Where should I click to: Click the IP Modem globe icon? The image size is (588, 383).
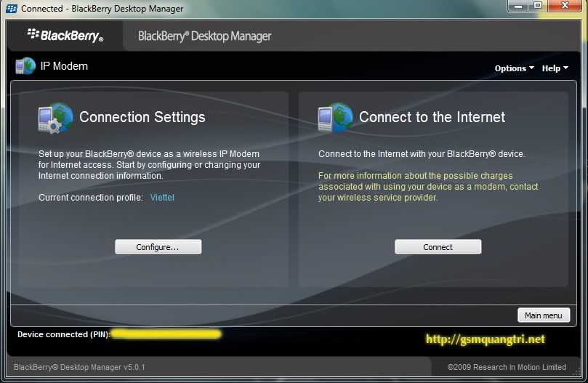pyautogui.click(x=25, y=66)
